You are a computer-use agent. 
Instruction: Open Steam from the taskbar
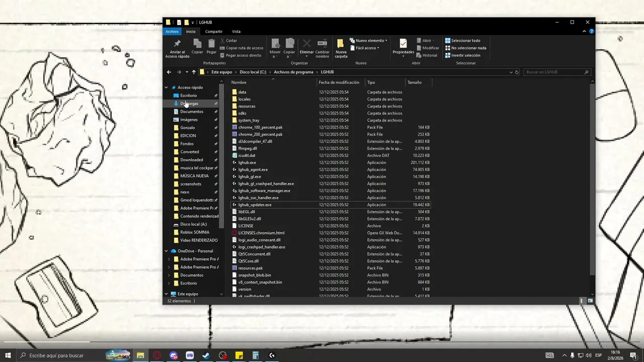click(x=206, y=355)
